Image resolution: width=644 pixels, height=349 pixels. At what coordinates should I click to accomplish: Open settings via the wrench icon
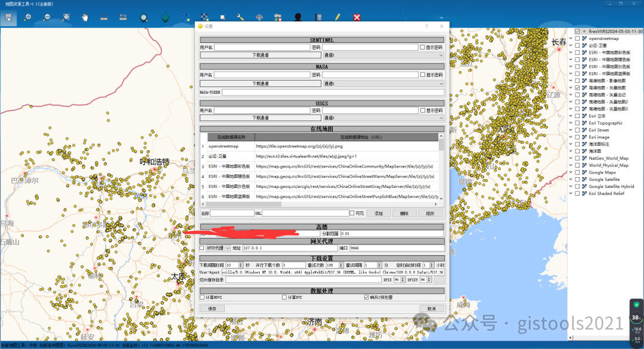[240, 18]
